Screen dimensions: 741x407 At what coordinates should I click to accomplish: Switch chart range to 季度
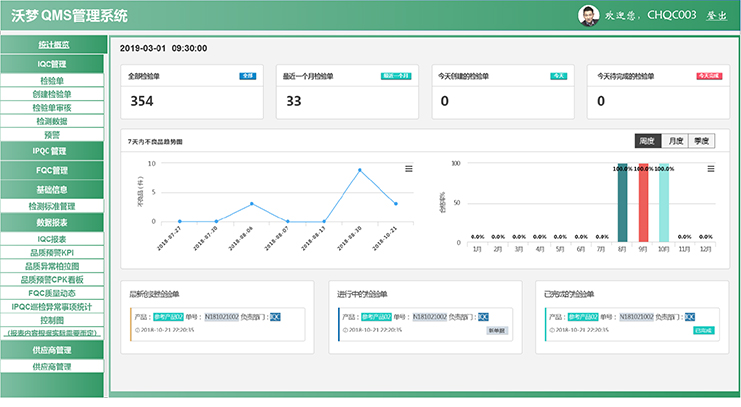coord(702,141)
